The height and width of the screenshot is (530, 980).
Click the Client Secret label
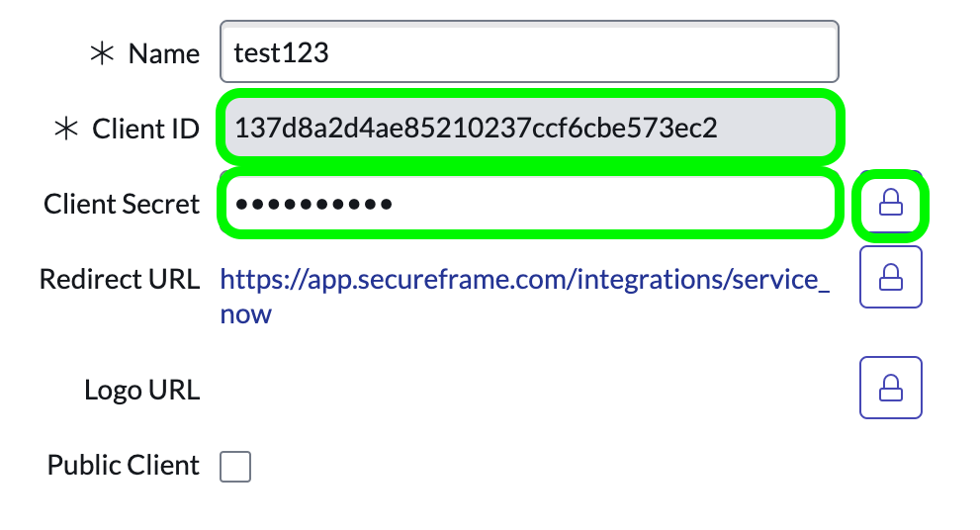coord(122,204)
